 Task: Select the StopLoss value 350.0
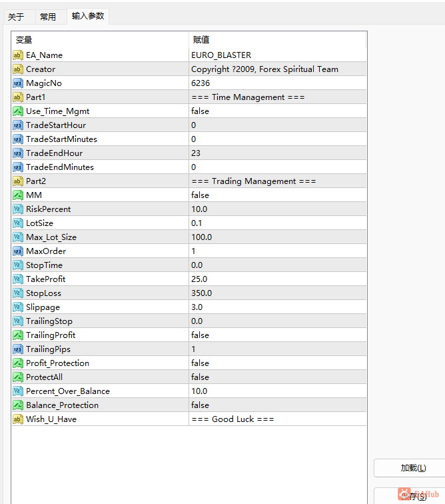(278, 293)
